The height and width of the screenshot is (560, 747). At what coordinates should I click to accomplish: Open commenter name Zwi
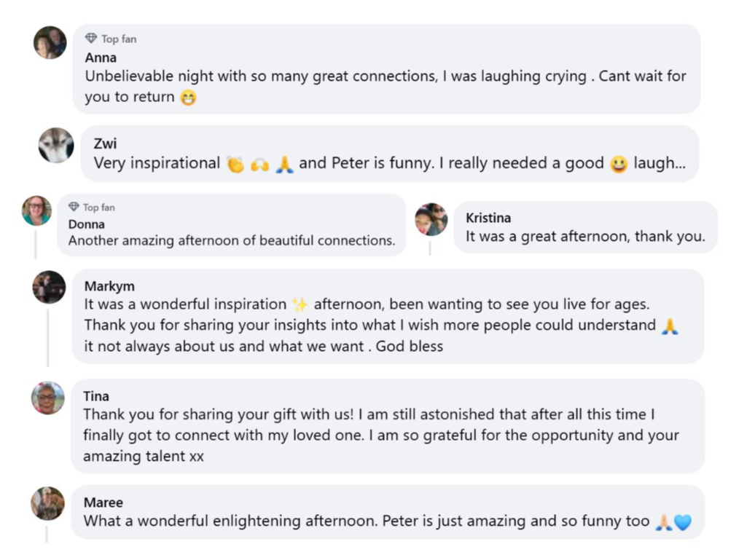tap(105, 143)
